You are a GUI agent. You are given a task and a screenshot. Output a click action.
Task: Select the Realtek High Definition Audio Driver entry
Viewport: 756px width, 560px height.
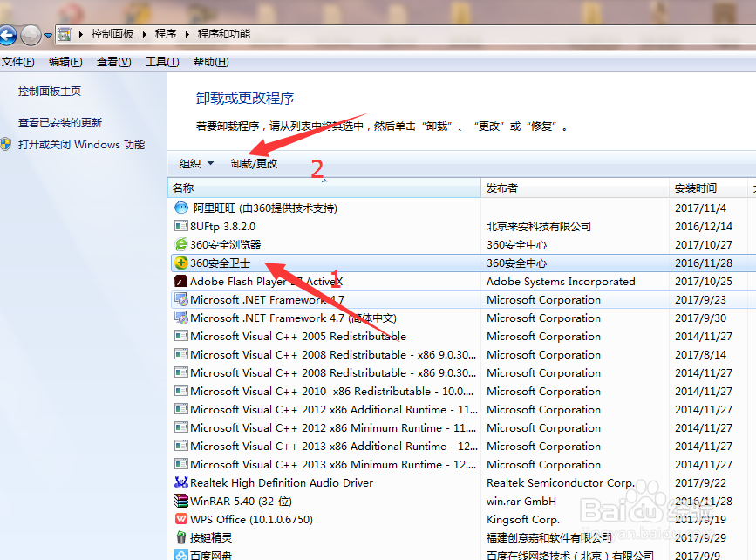[282, 483]
